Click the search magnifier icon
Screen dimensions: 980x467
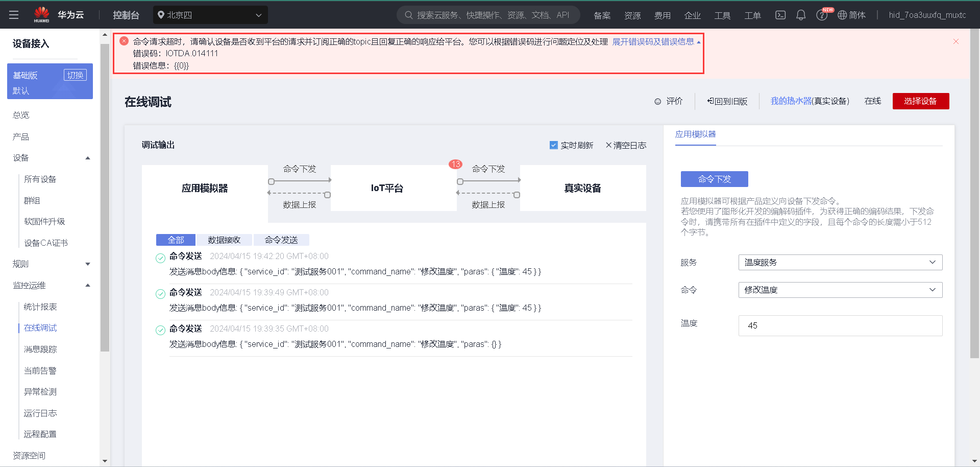pos(408,15)
